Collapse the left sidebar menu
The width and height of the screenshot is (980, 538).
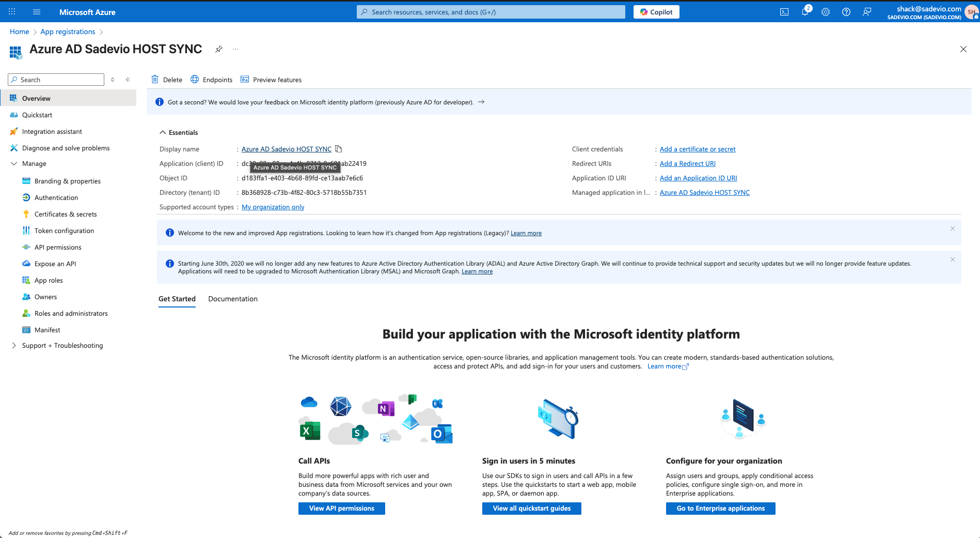(x=128, y=80)
